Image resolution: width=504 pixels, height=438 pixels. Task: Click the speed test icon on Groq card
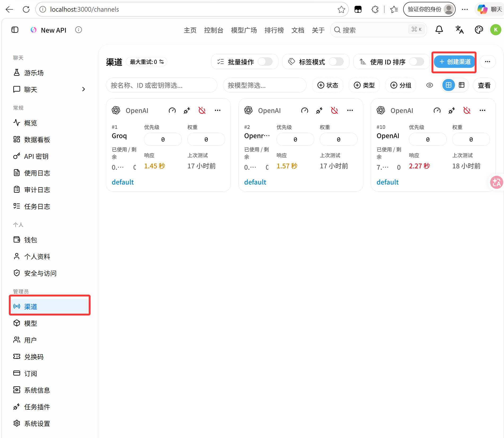pyautogui.click(x=172, y=110)
